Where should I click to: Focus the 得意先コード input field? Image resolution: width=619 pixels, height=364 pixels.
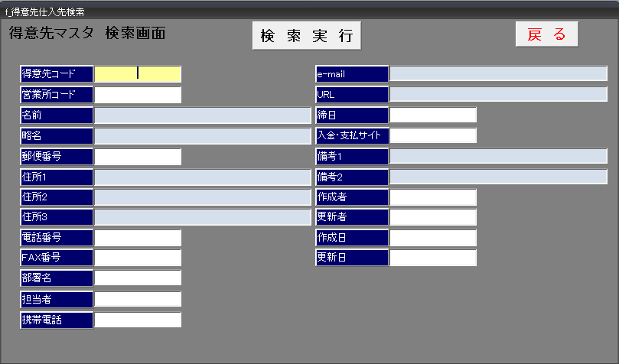(138, 73)
